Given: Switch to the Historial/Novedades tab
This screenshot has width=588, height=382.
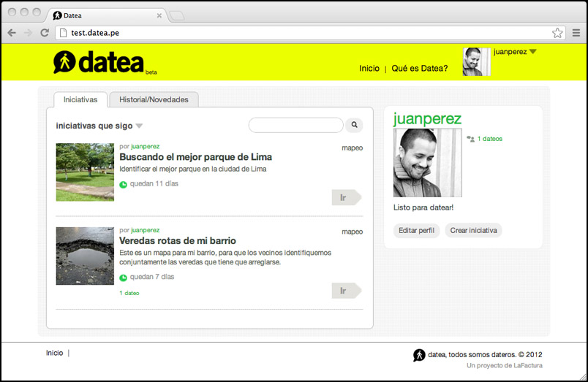Looking at the screenshot, I should (x=154, y=99).
